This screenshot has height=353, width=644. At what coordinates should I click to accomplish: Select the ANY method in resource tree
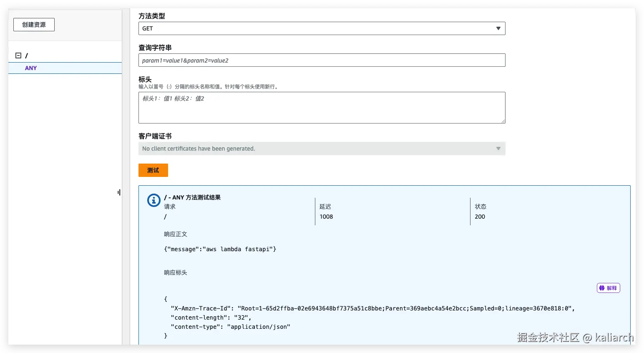click(31, 68)
